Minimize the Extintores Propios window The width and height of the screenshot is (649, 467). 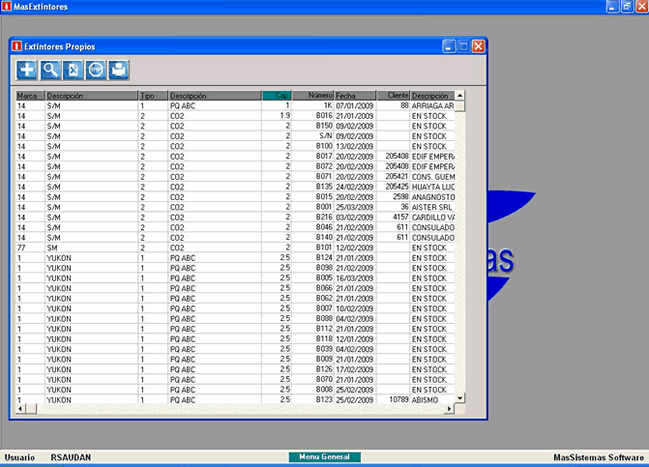pos(449,46)
